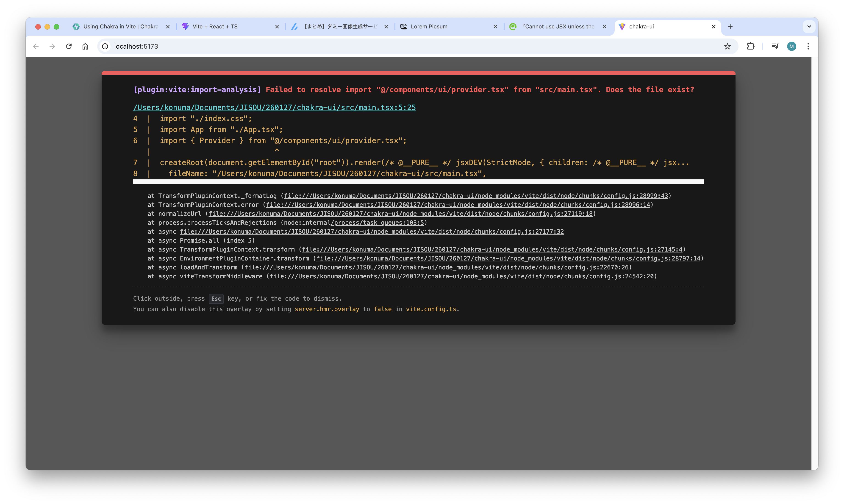This screenshot has height=504, width=844.
Task: Open the media controls icon
Action: pyautogui.click(x=775, y=46)
